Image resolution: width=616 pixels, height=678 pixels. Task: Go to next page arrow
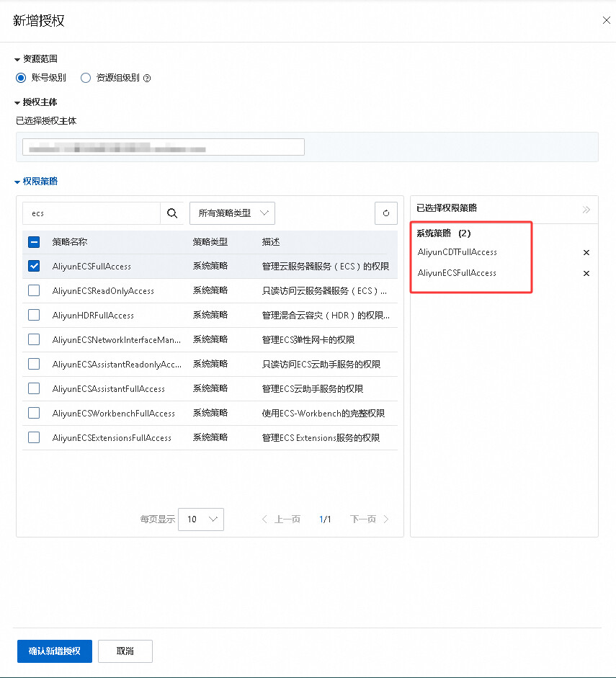pos(386,519)
